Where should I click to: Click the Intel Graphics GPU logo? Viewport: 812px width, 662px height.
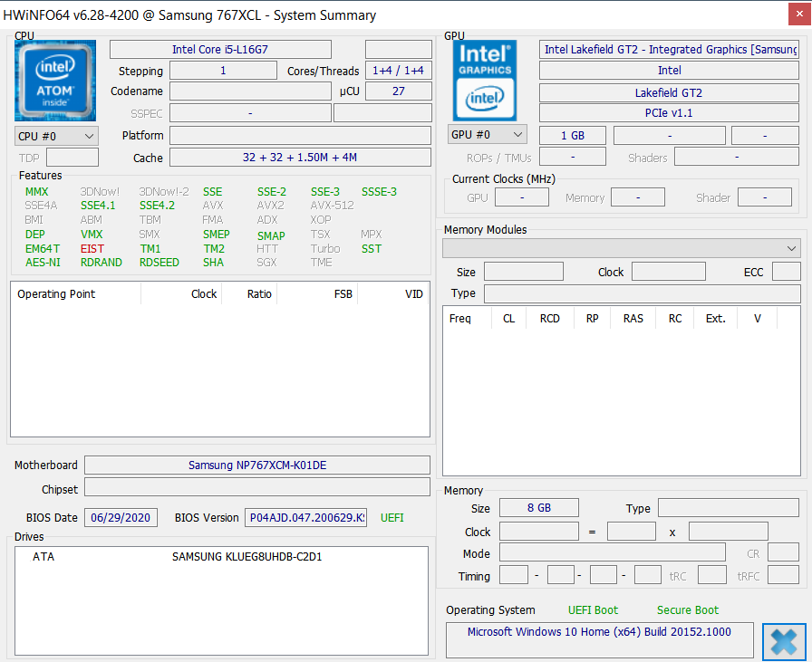point(485,81)
